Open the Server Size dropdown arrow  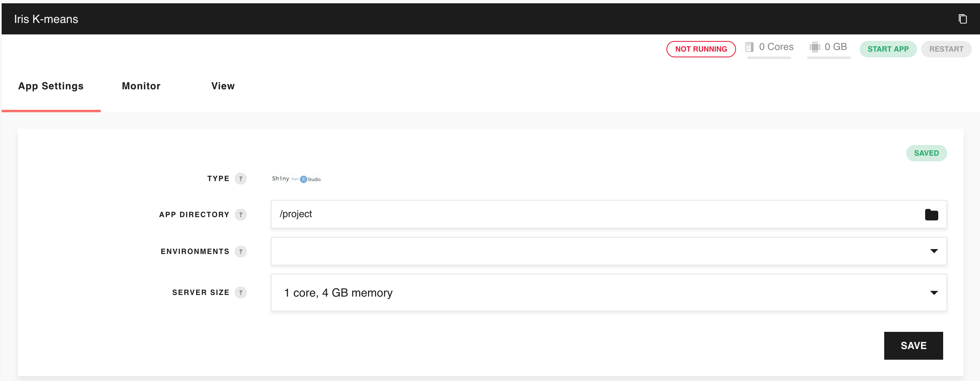coord(934,293)
